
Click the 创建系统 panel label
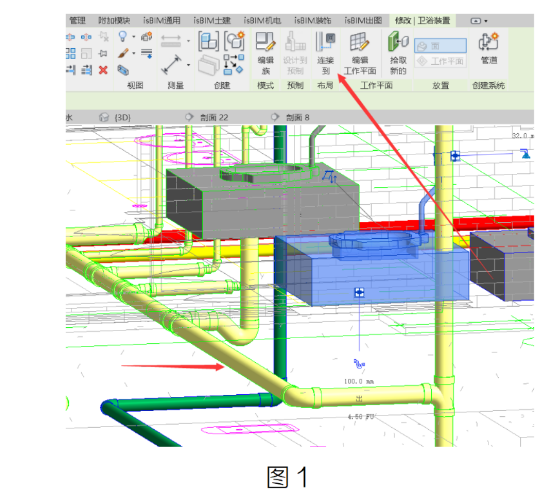point(489,85)
